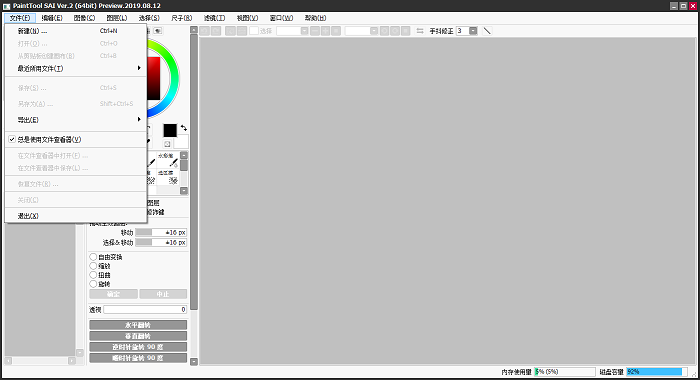This screenshot has width=700, height=380.
Task: Click the 水平翻转 button
Action: pyautogui.click(x=138, y=325)
